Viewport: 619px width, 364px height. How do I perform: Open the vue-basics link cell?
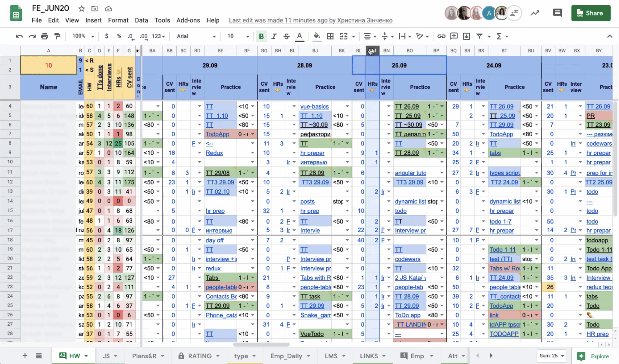pyautogui.click(x=314, y=107)
